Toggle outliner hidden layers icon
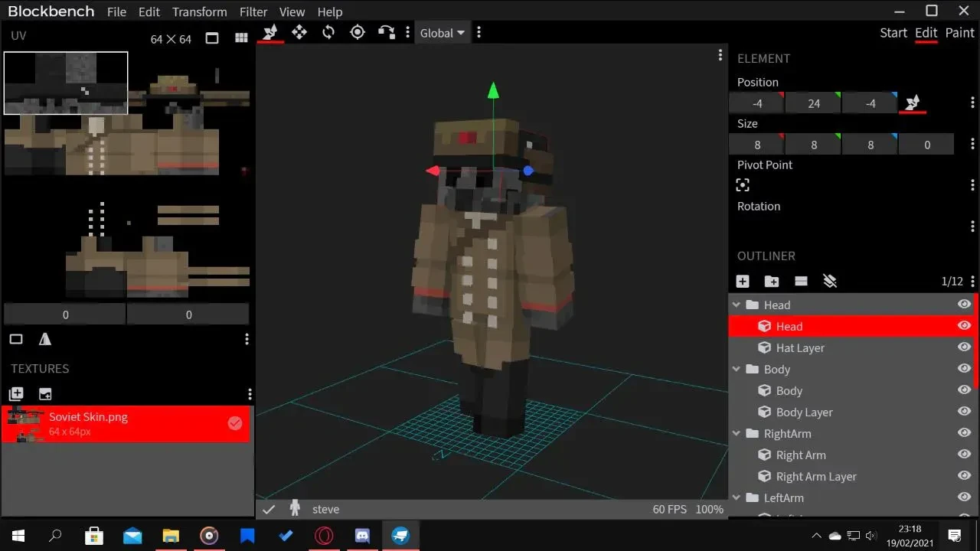Screen dimensions: 980x551 tap(830, 282)
